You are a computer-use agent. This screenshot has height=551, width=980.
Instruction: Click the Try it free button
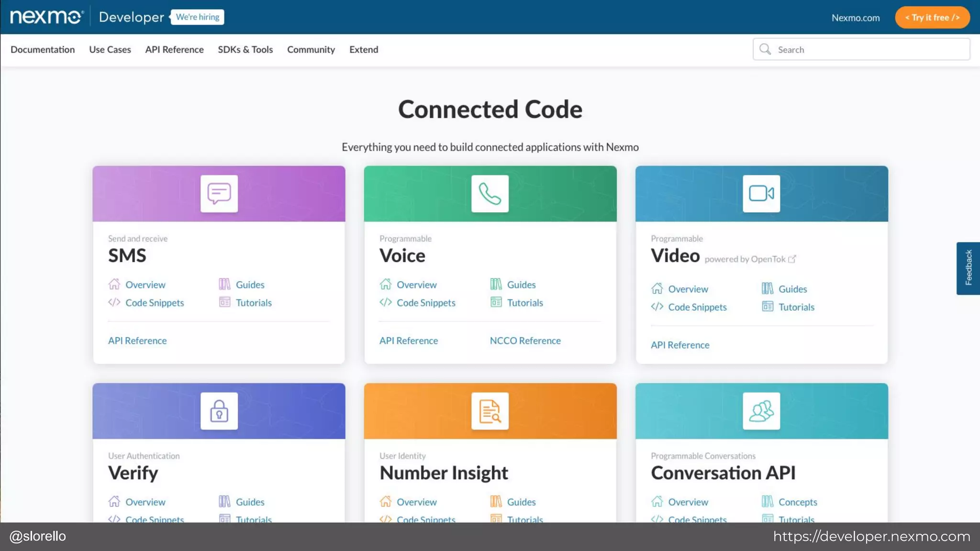932,17
